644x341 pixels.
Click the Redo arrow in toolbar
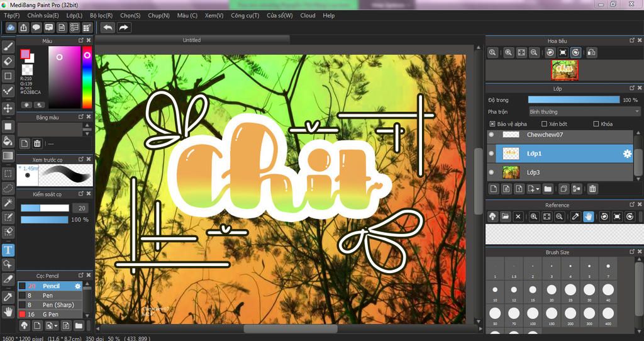point(123,28)
